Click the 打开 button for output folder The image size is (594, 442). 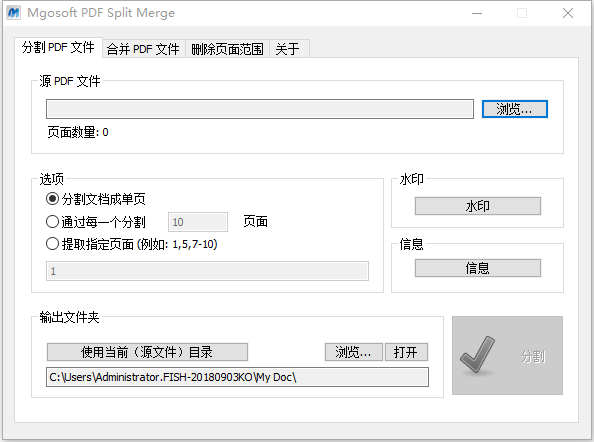click(x=406, y=352)
